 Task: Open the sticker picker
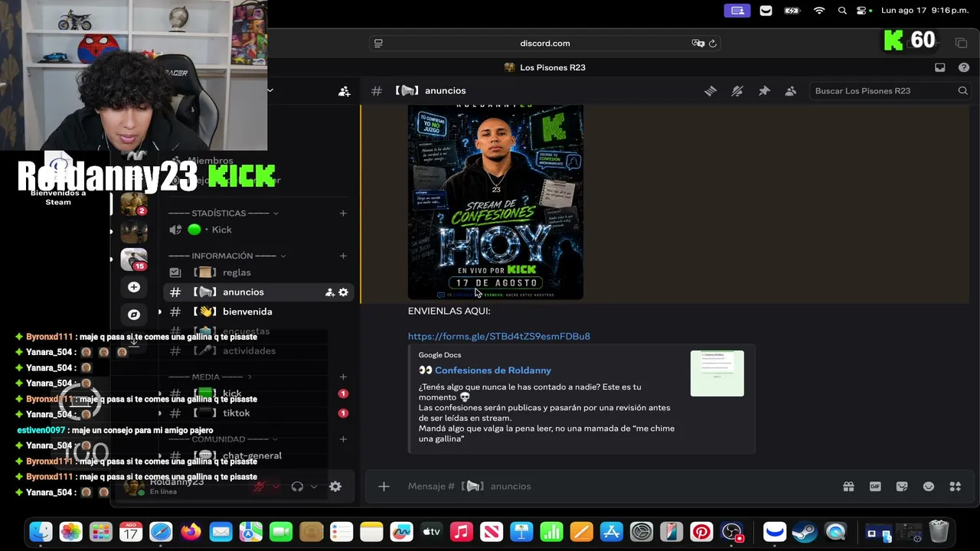coord(902,487)
